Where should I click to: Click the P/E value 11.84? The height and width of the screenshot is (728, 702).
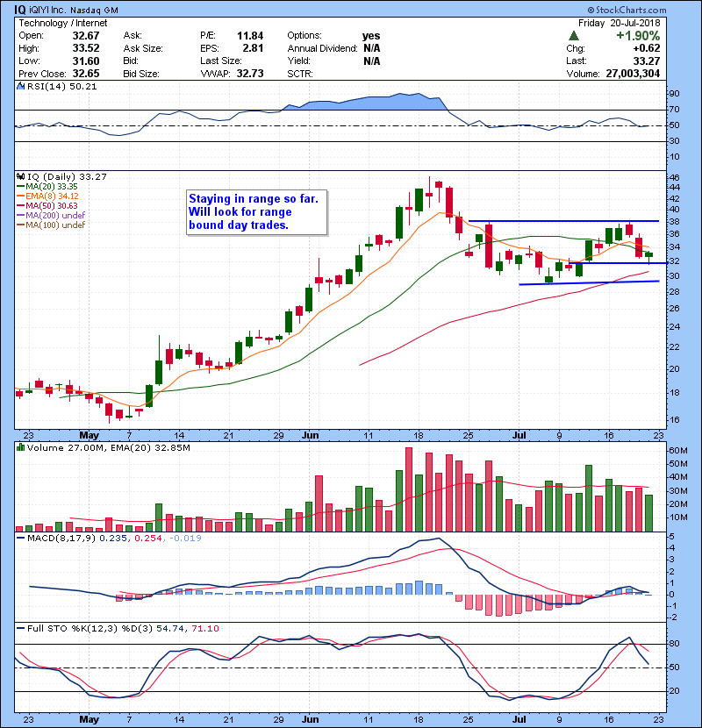pyautogui.click(x=250, y=36)
